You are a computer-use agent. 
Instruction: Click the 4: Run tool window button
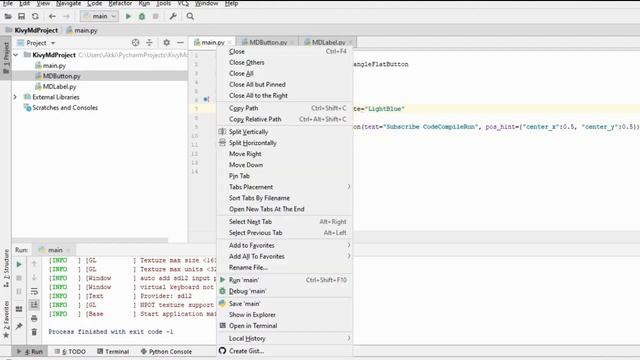(29, 351)
